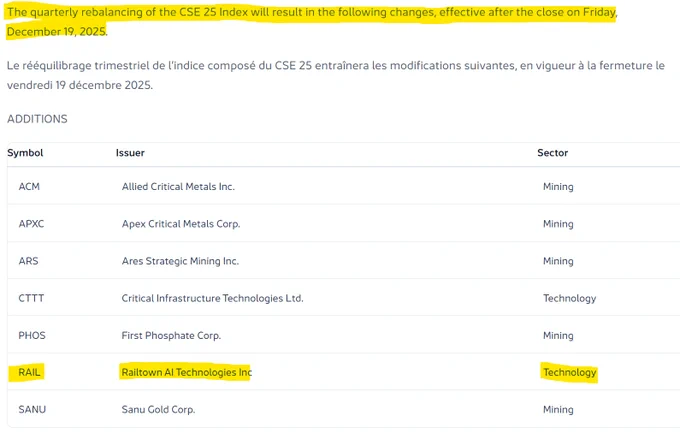Click the French rééquilibrage trimestriel paragraph
Image resolution: width=680 pixels, height=445 pixels.
click(336, 75)
